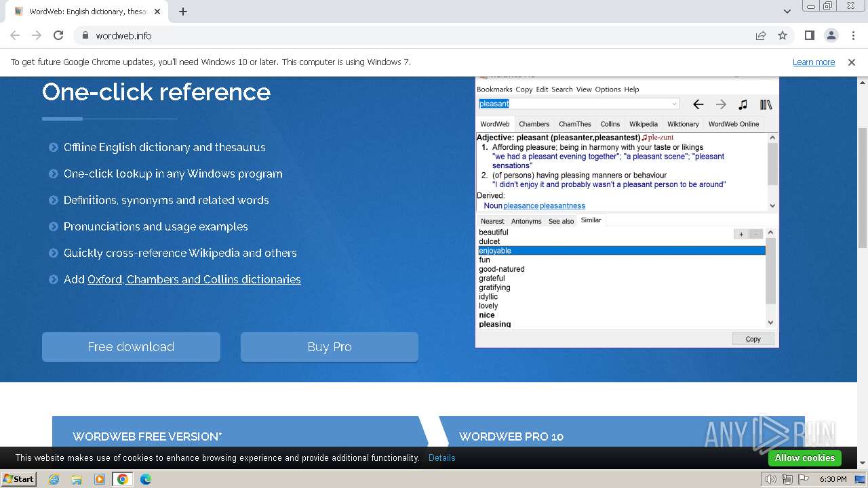
Task: Open a new tab with the plus button
Action: 183,12
